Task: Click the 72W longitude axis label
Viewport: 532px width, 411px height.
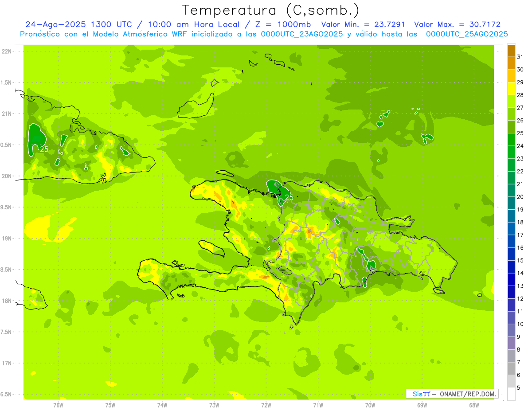Action: click(x=266, y=405)
